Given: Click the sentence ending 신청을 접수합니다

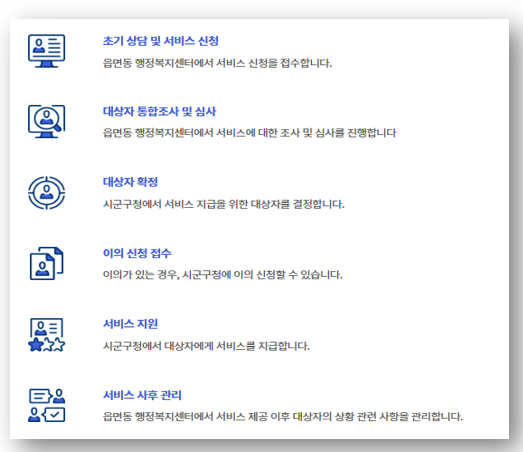Looking at the screenshot, I should (217, 63).
